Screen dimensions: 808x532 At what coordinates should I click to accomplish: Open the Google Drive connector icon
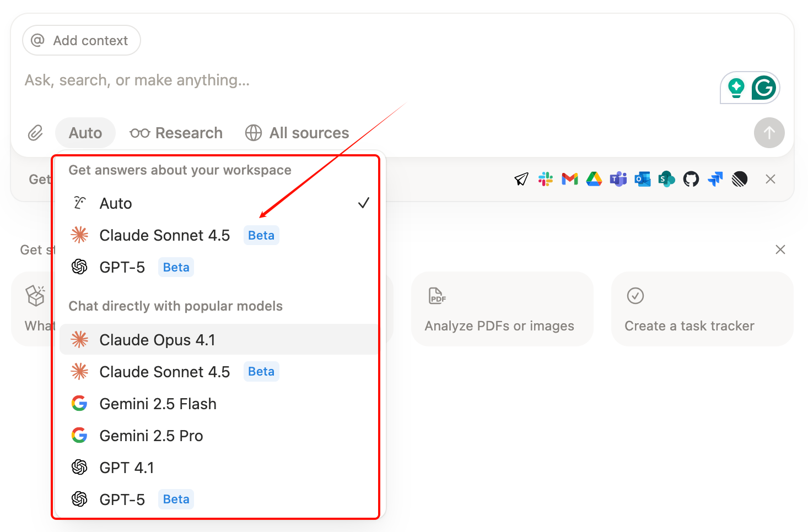tap(594, 179)
